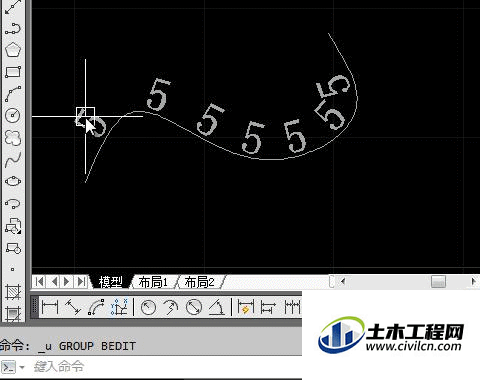This screenshot has height=380, width=480.
Task: Select the Spline tool
Action: 13,160
